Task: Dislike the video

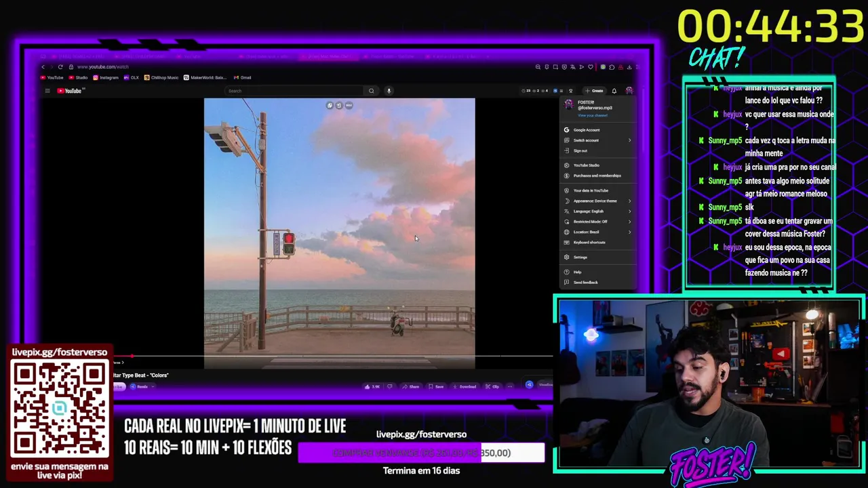Action: pos(389,386)
